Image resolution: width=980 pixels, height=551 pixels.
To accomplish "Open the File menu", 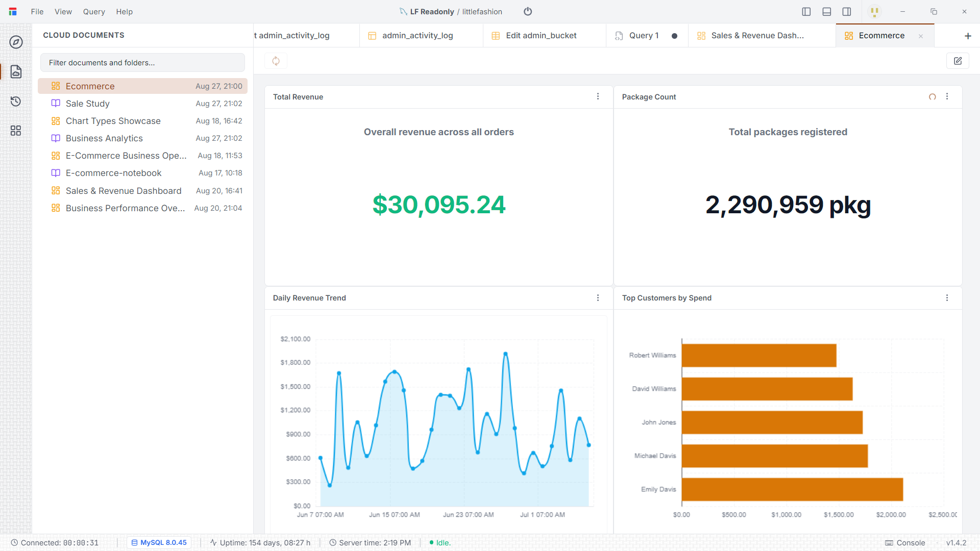I will [x=37, y=12].
